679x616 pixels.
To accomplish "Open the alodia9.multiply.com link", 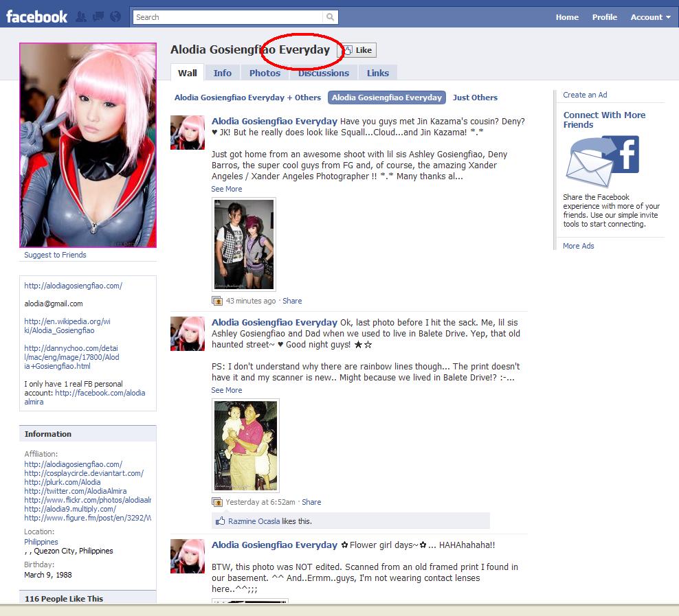I will [x=70, y=509].
